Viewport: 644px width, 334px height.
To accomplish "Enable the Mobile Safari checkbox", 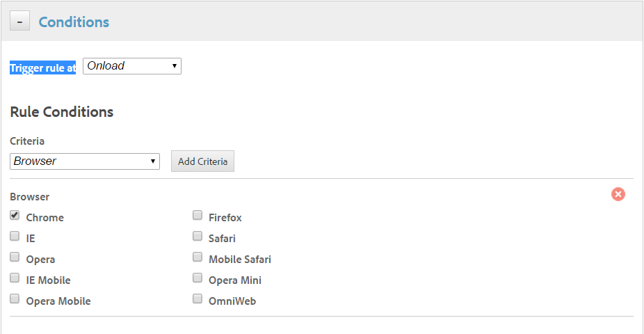I will click(x=198, y=257).
